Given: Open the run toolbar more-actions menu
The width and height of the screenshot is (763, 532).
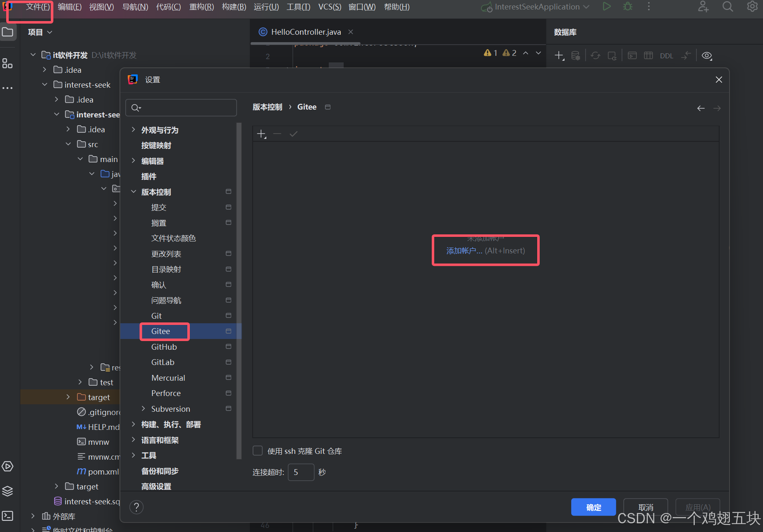Looking at the screenshot, I should [649, 7].
